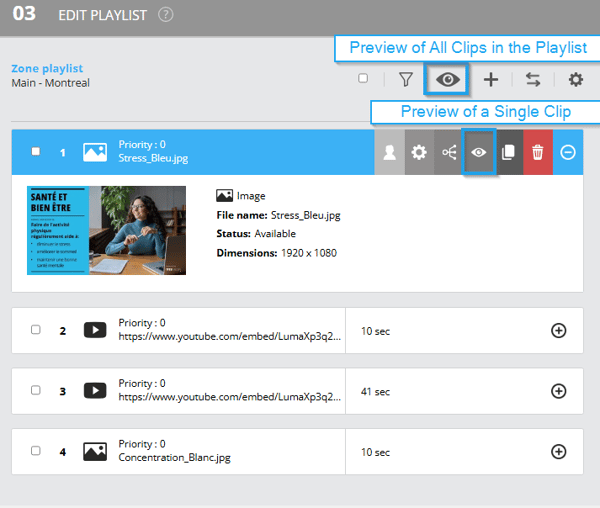Viewport: 600px width, 508px height.
Task: Click the branch/share icon on clip 1
Action: [449, 152]
